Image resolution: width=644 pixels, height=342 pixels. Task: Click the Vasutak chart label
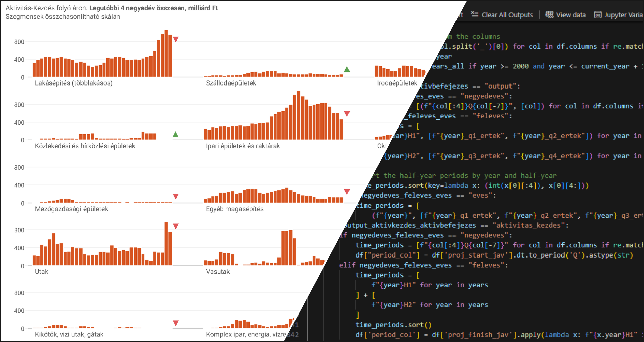(x=218, y=272)
